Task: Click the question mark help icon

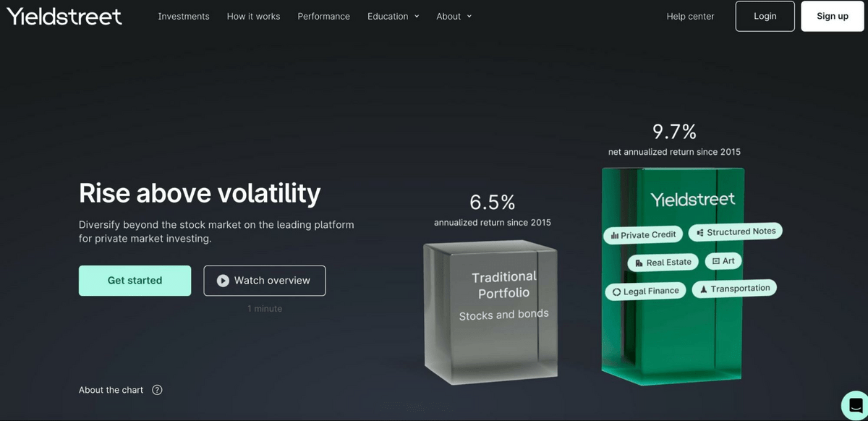Action: pos(157,390)
